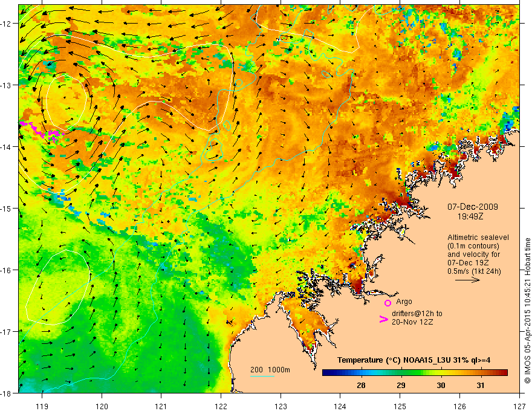
Task: Click the longitude axis label '125'
Action: pyautogui.click(x=400, y=406)
